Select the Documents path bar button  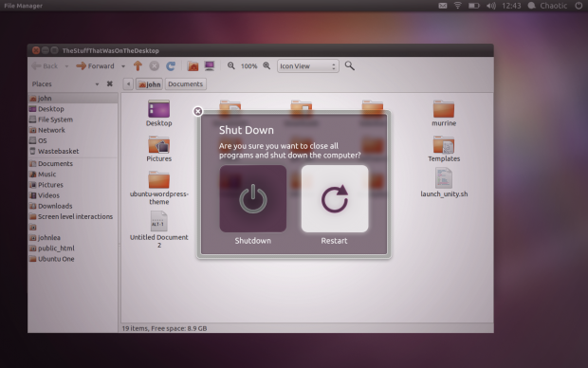(x=185, y=84)
